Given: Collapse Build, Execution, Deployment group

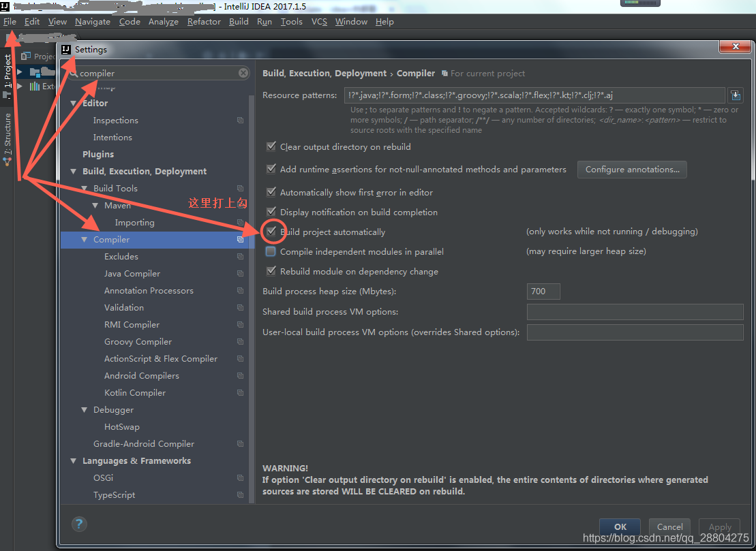Looking at the screenshot, I should (x=74, y=172).
